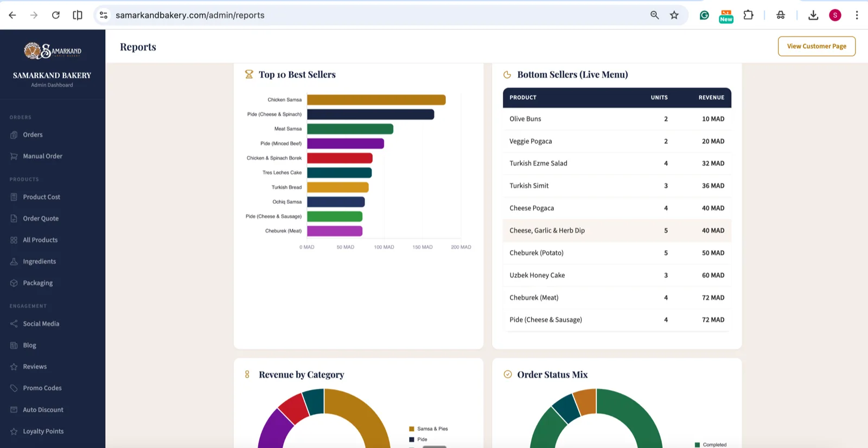Viewport: 868px width, 448px height.
Task: Click the Completed legend swatch
Action: [x=697, y=445]
